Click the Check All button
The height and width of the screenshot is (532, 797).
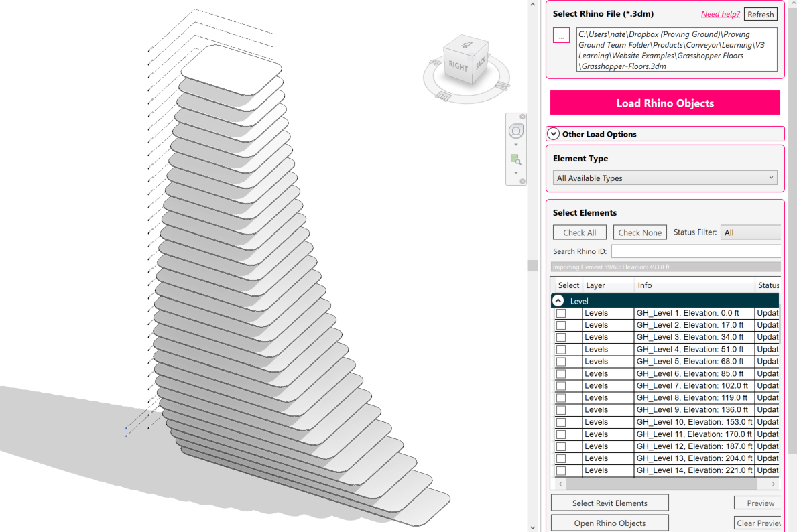pyautogui.click(x=579, y=232)
